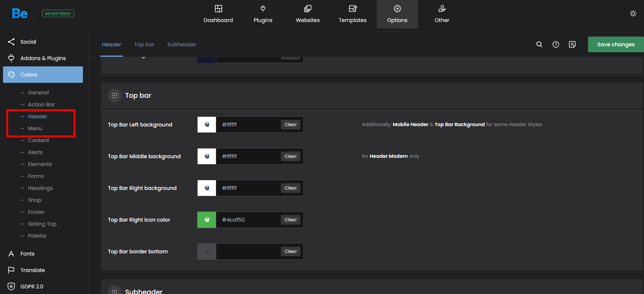This screenshot has height=294, width=644.
Task: Open the Websites section
Action: [x=307, y=14]
